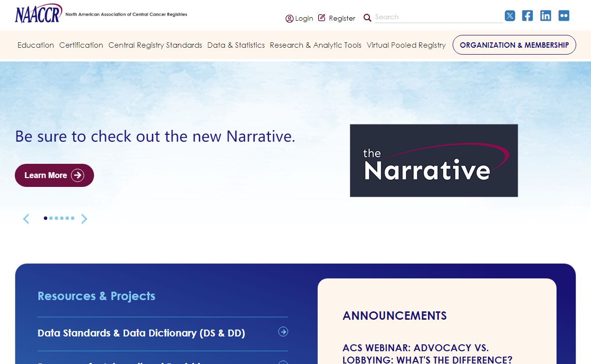
Task: Open the ACS Webinar announcement link
Action: (x=427, y=354)
